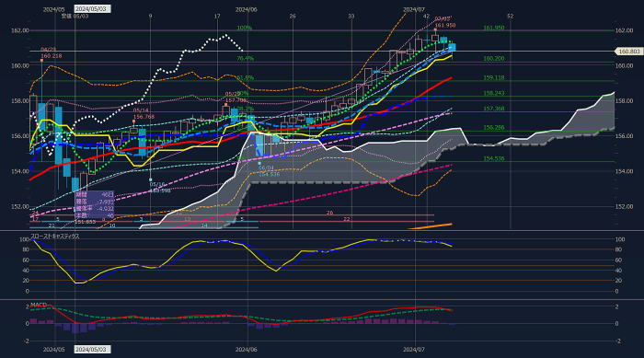Click 20 on the right stochastics scale
The width and height of the screenshot is (644, 358).
pos(617,281)
